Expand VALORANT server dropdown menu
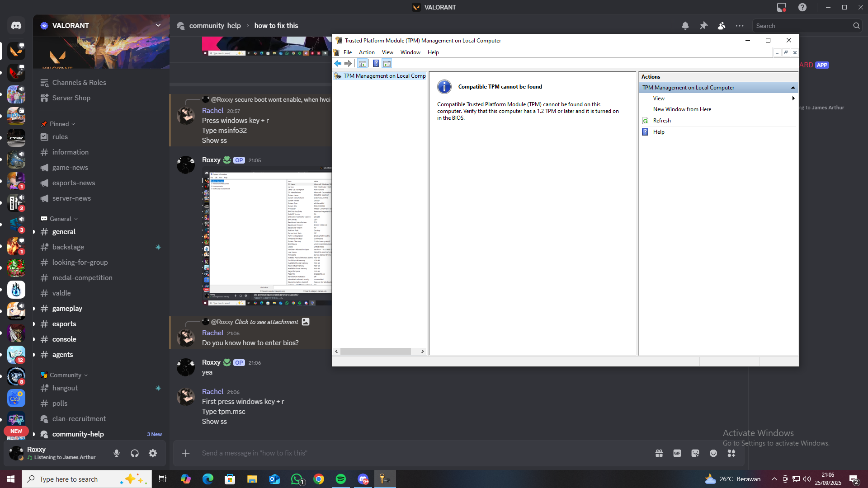The width and height of the screenshot is (868, 488). pos(158,25)
